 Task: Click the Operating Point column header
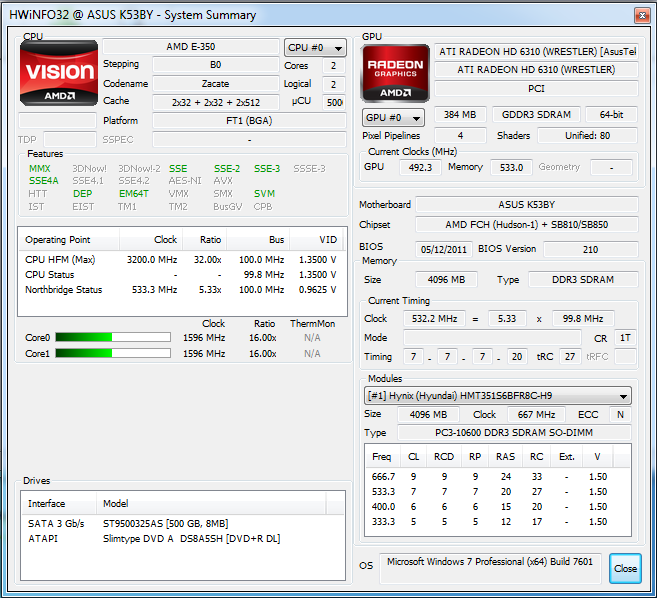[69, 240]
